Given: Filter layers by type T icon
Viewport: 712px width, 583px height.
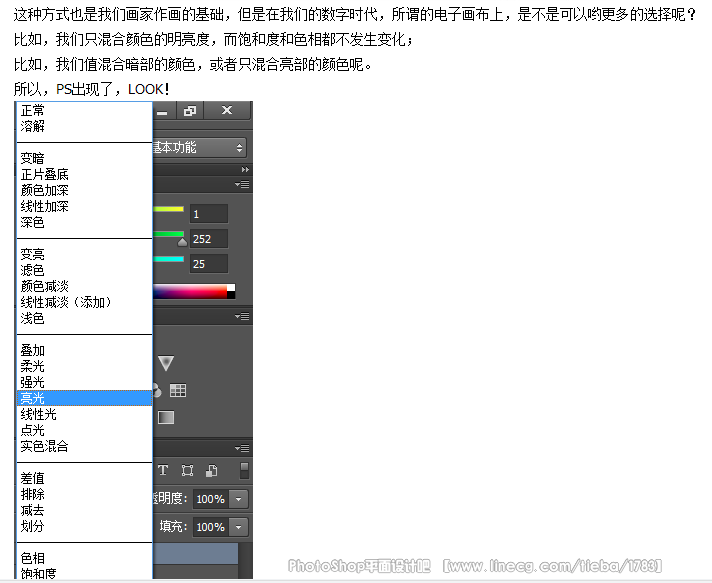Looking at the screenshot, I should coord(163,470).
